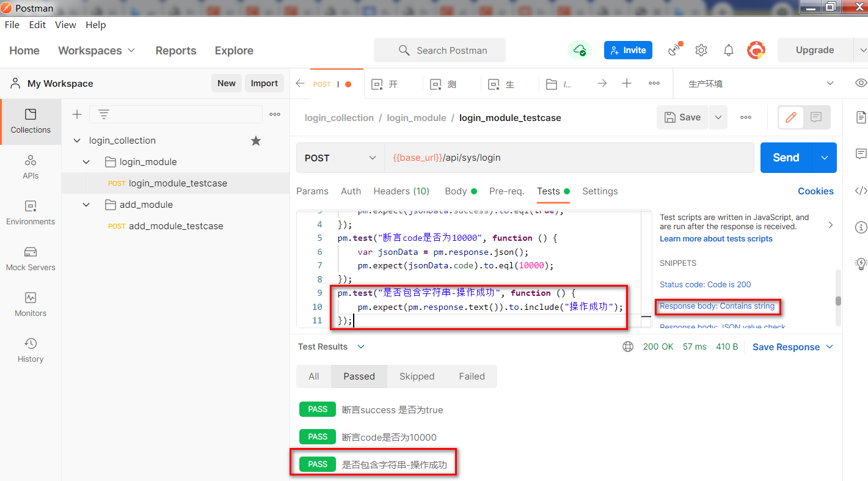Open the collections sidebar three-dot options
This screenshot has width=868, height=481.
[x=275, y=114]
